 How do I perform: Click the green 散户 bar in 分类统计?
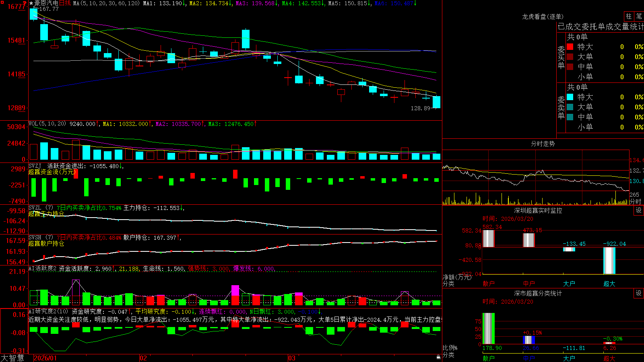point(488,329)
